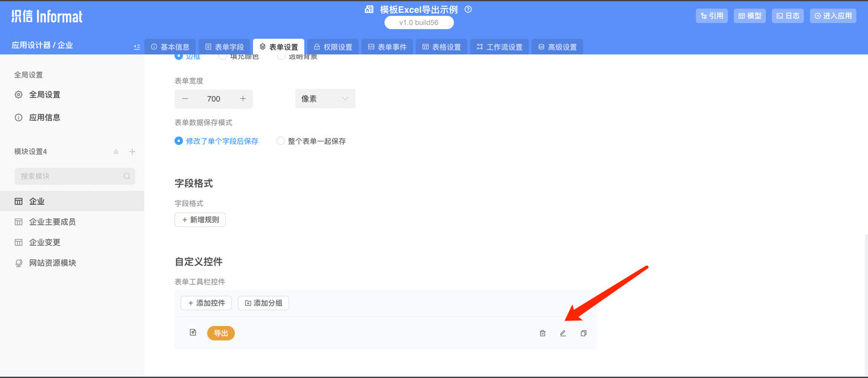Viewport: 868px width, 378px height.
Task: Select the 边框 border radio option
Action: (x=178, y=55)
